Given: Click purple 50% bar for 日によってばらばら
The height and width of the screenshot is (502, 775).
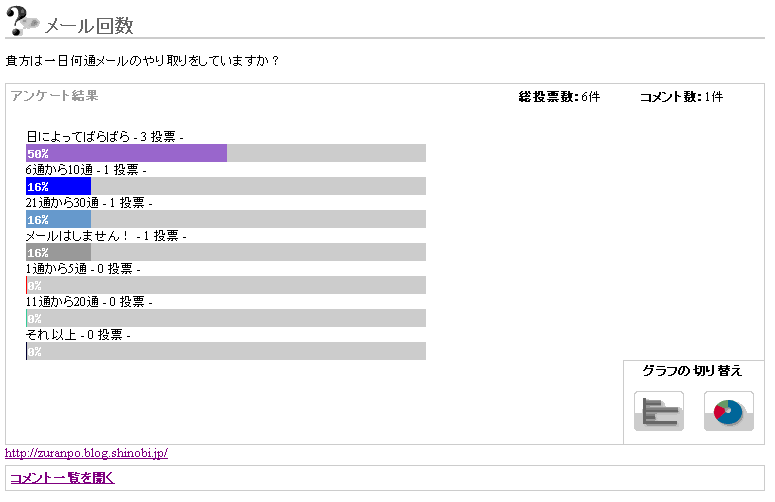Looking at the screenshot, I should 127,153.
